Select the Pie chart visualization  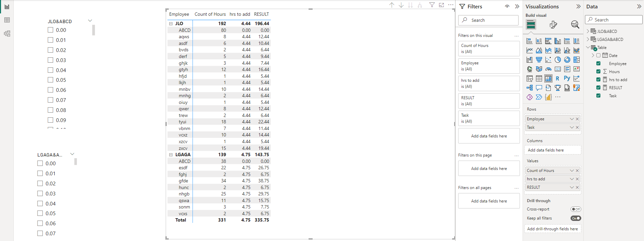pos(558,60)
